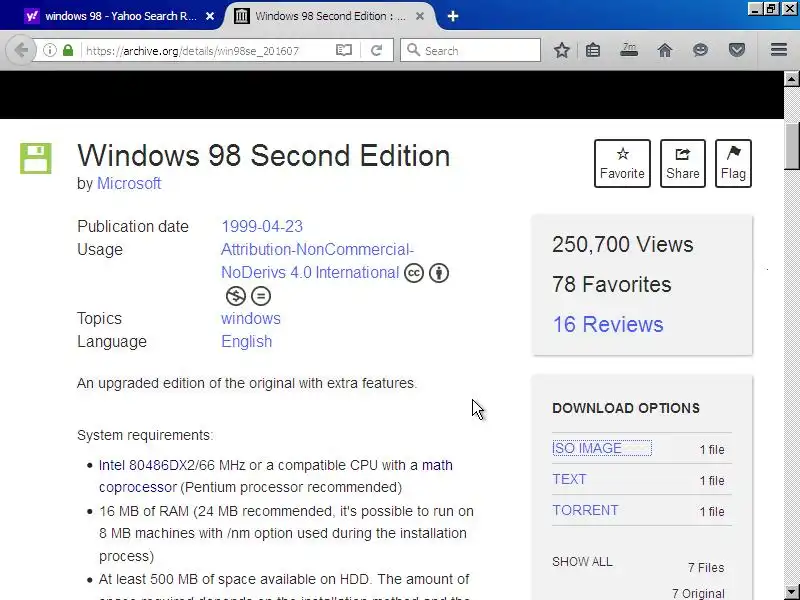The image size is (800, 600).
Task: Open the downloads tray icon
Action: 629,49
